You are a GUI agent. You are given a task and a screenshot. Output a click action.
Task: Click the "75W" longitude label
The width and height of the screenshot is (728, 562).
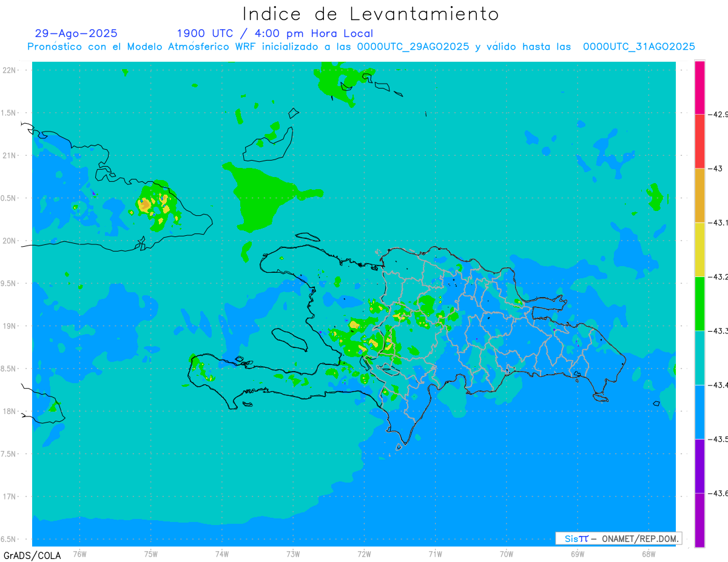click(x=151, y=553)
